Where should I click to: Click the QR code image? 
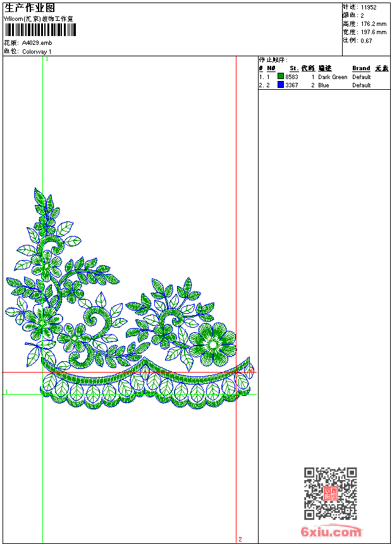click(330, 493)
